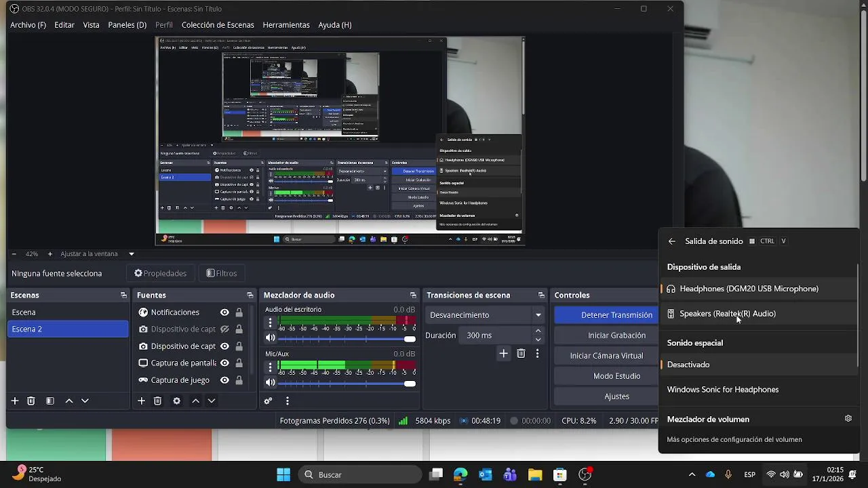Undock the Mezclador de audio panel
868x488 pixels.
coord(413,295)
